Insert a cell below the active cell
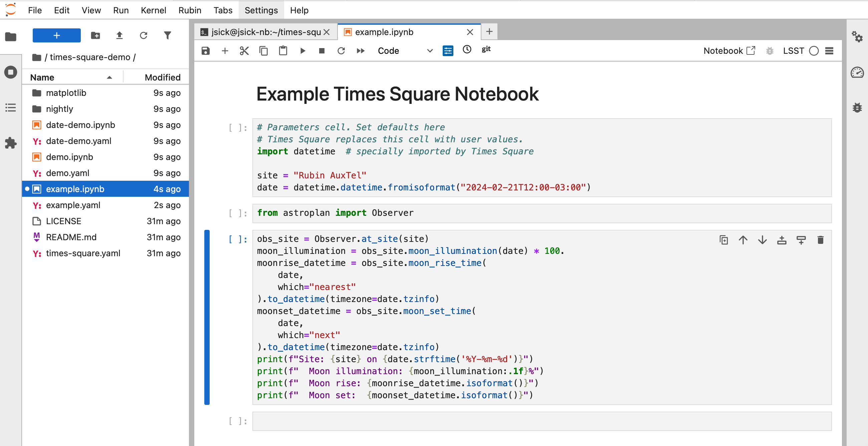Image resolution: width=868 pixels, height=446 pixels. point(801,240)
